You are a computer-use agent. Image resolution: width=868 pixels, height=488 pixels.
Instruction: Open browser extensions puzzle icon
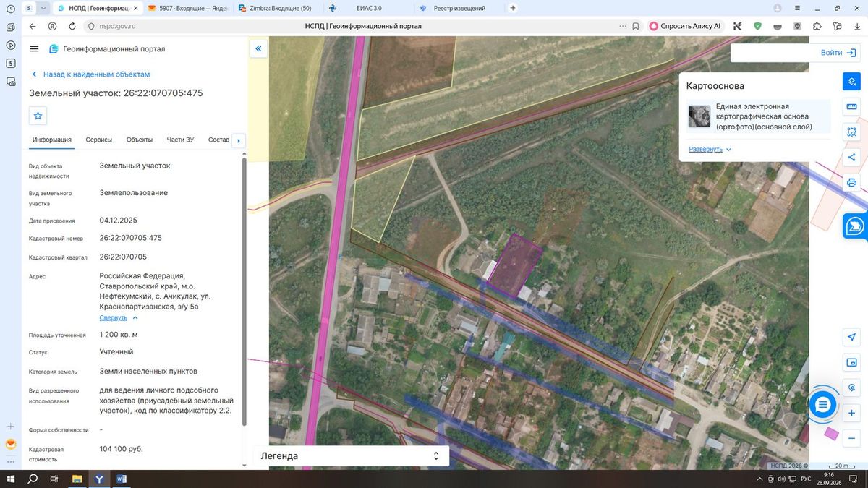[817, 26]
